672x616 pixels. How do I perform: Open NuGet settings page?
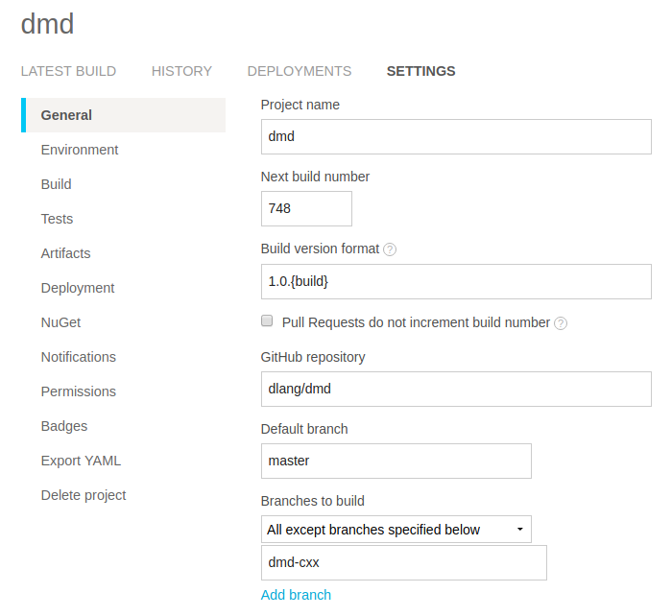point(60,322)
